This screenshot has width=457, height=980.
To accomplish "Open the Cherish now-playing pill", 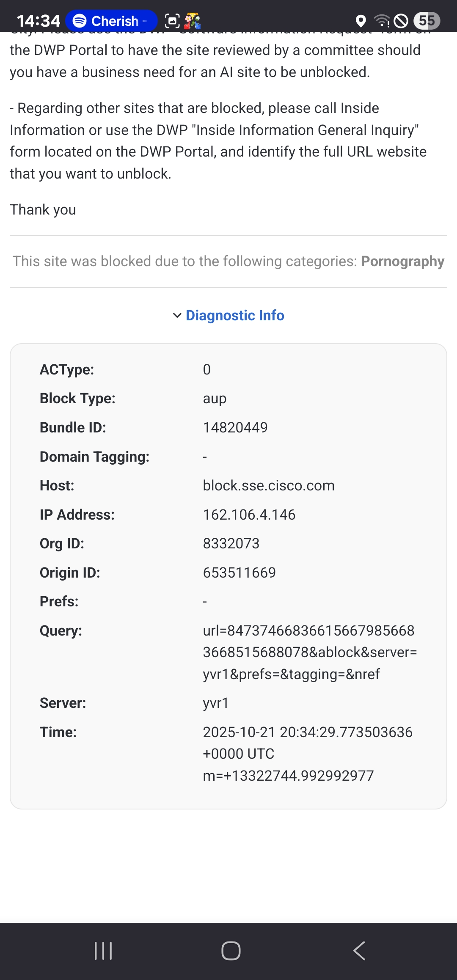I will [112, 20].
